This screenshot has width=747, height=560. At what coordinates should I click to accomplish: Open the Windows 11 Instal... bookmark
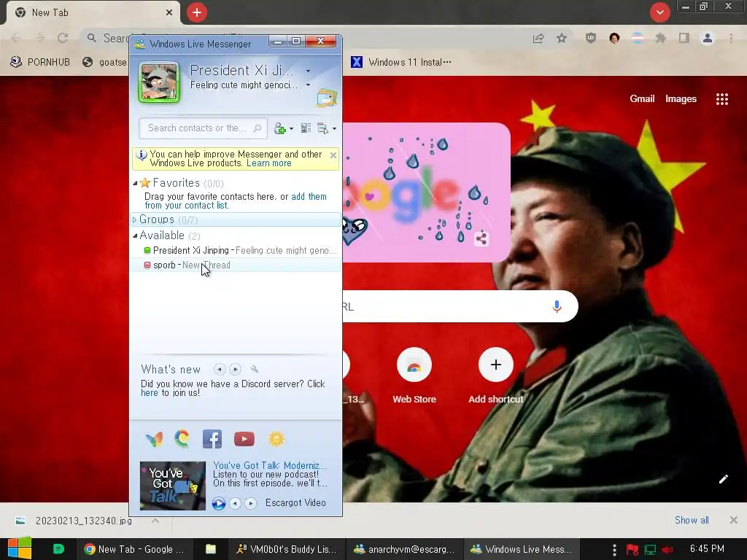[x=401, y=63]
